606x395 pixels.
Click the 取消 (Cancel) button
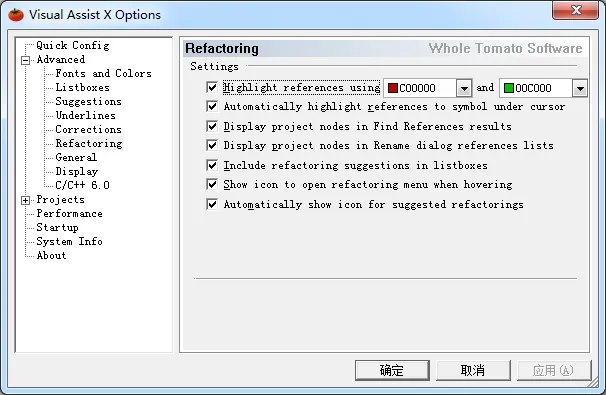click(473, 370)
